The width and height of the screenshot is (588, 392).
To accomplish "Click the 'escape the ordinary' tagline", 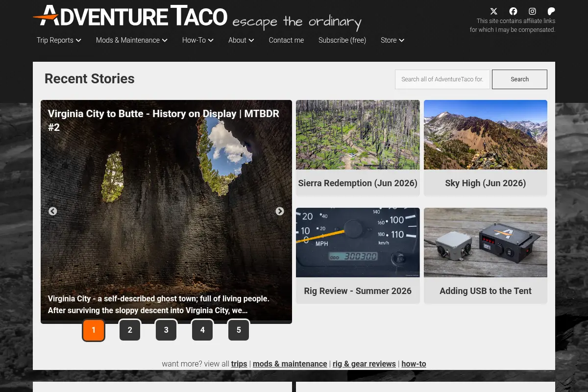I will (297, 22).
